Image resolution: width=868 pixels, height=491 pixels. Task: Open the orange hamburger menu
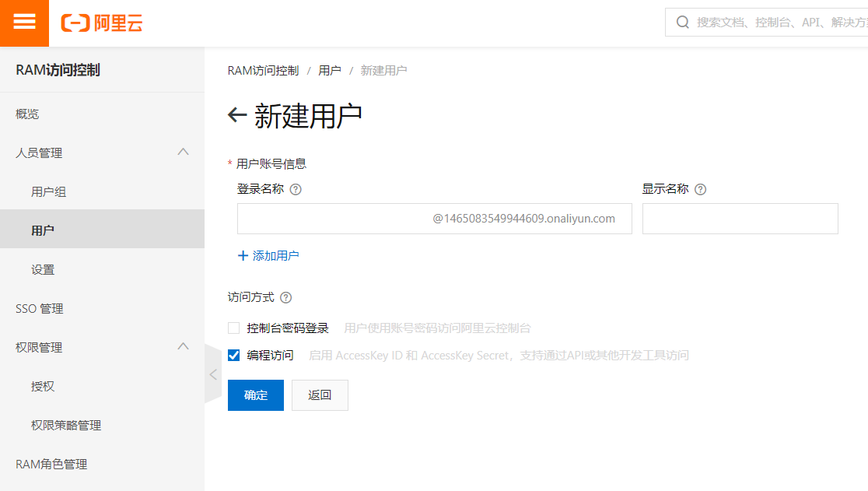pos(24,23)
